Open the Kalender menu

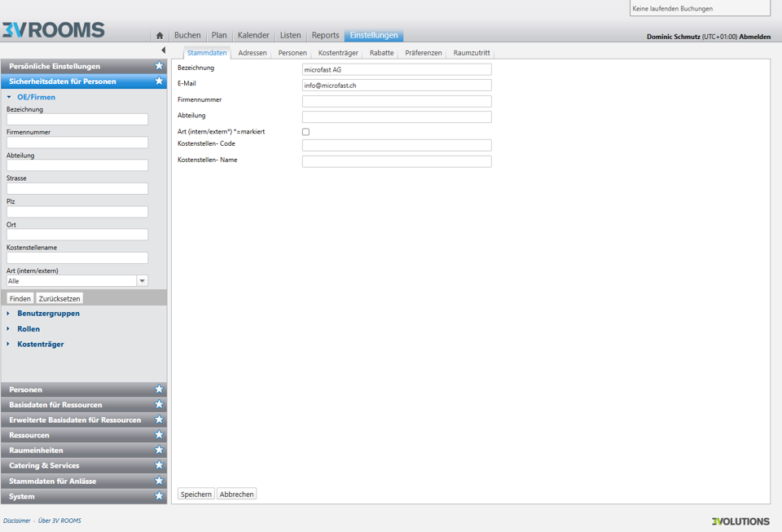253,36
